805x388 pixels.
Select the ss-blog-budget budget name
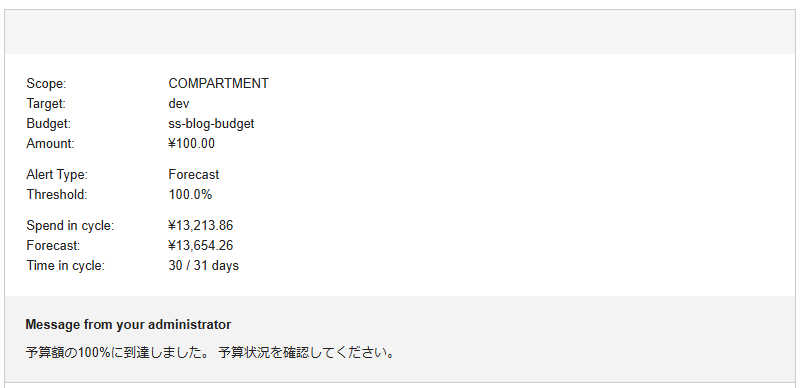pyautogui.click(x=211, y=124)
